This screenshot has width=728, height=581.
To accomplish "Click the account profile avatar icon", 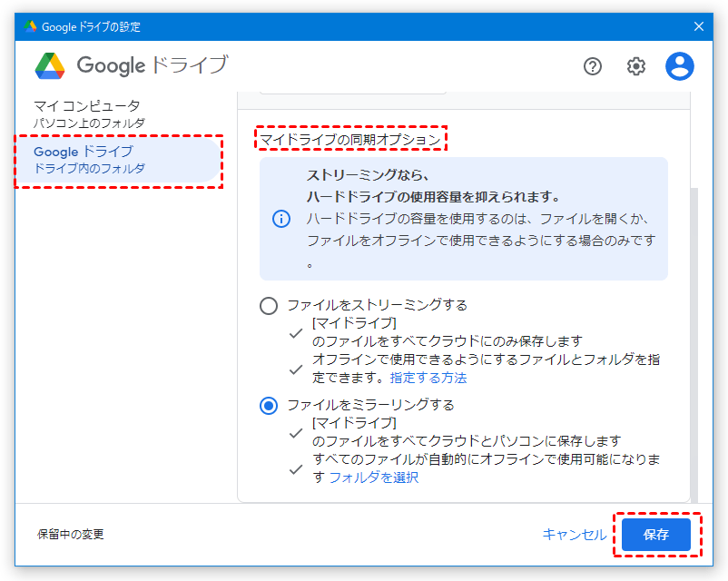I will [680, 66].
